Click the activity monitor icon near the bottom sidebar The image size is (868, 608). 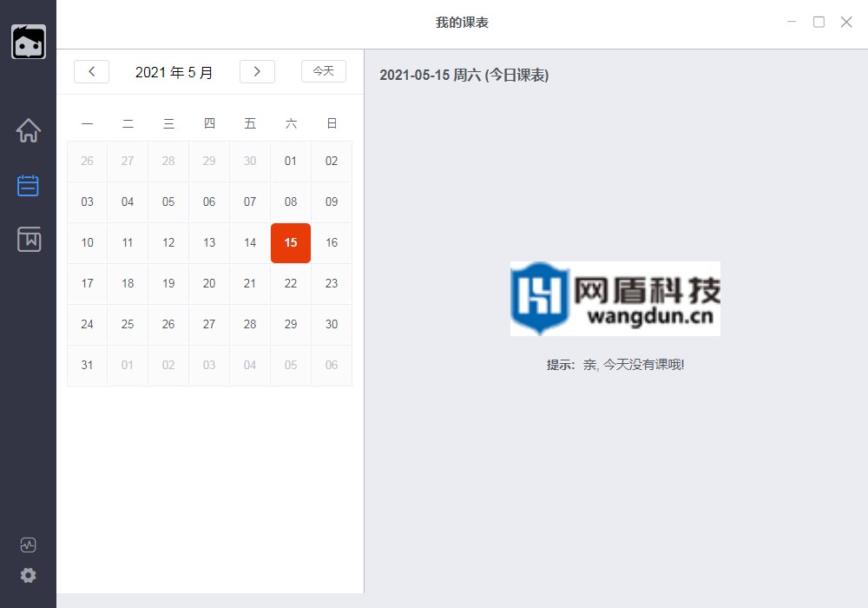tap(29, 545)
